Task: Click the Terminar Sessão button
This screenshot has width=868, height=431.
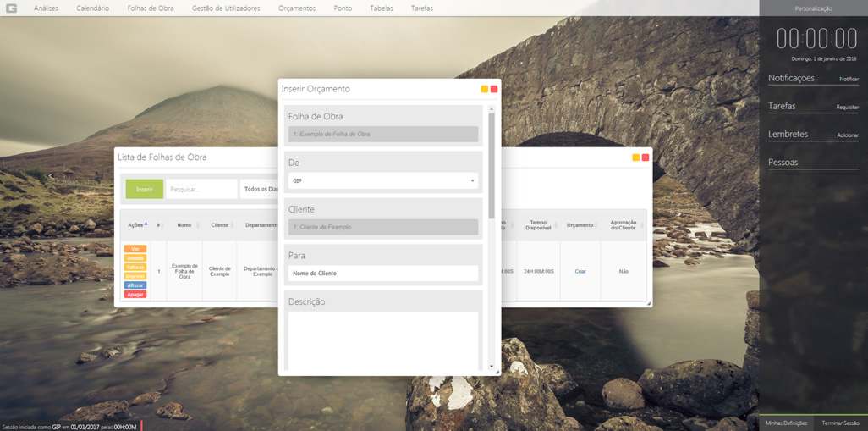Action: (840, 423)
